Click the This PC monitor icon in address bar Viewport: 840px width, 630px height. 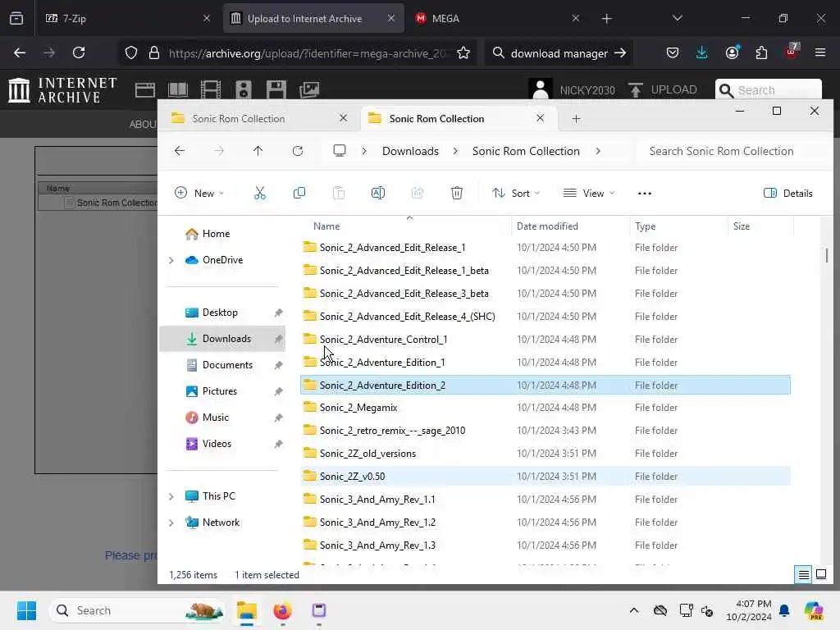click(x=339, y=151)
